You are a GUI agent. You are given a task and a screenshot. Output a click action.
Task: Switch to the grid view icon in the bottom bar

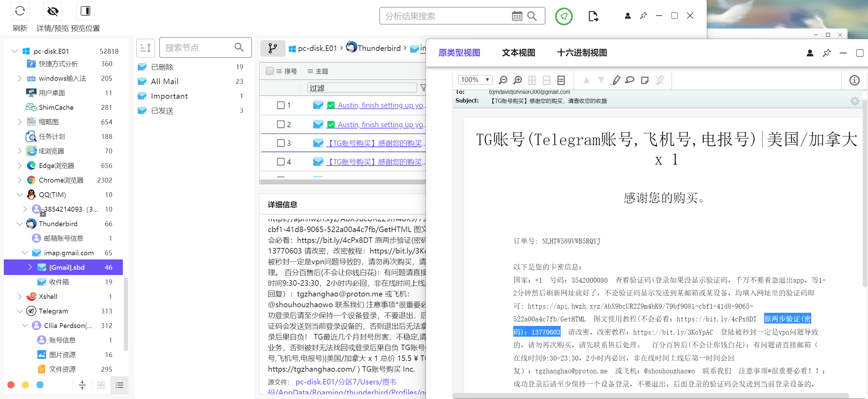(101, 385)
